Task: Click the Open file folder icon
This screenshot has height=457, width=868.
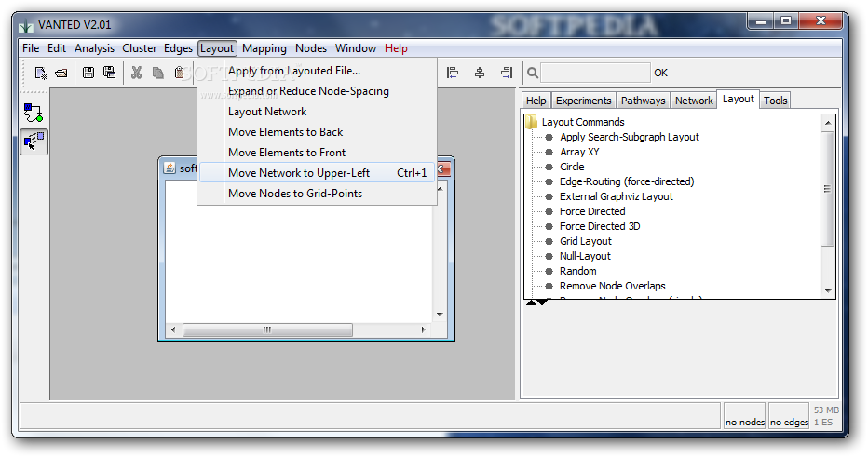Action: [x=61, y=73]
